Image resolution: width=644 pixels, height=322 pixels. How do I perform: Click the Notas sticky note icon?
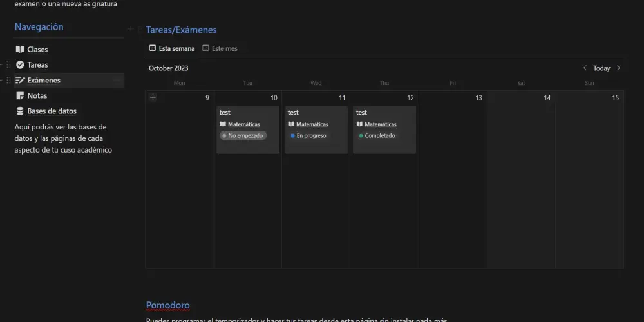(20, 96)
